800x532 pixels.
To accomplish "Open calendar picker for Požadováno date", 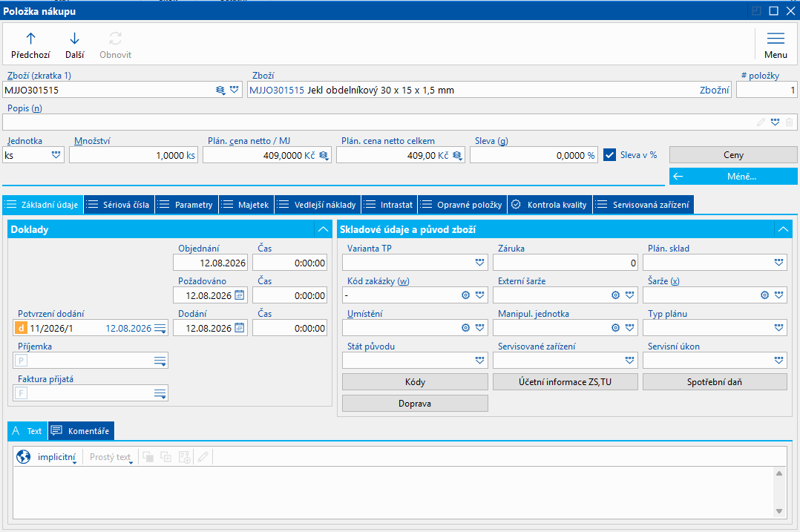I will point(239,295).
